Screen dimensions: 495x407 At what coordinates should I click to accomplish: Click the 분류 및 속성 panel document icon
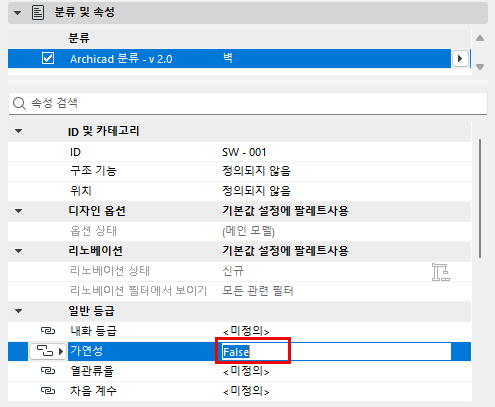[38, 13]
